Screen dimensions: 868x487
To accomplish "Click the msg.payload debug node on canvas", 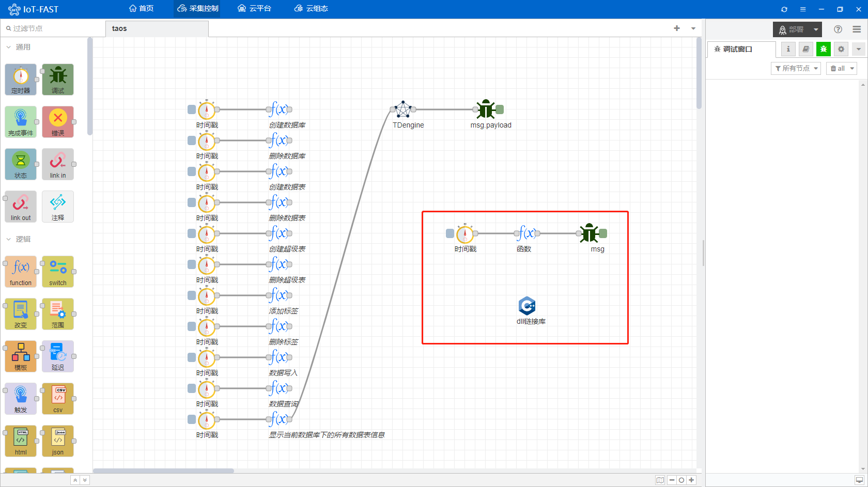I will click(x=486, y=109).
